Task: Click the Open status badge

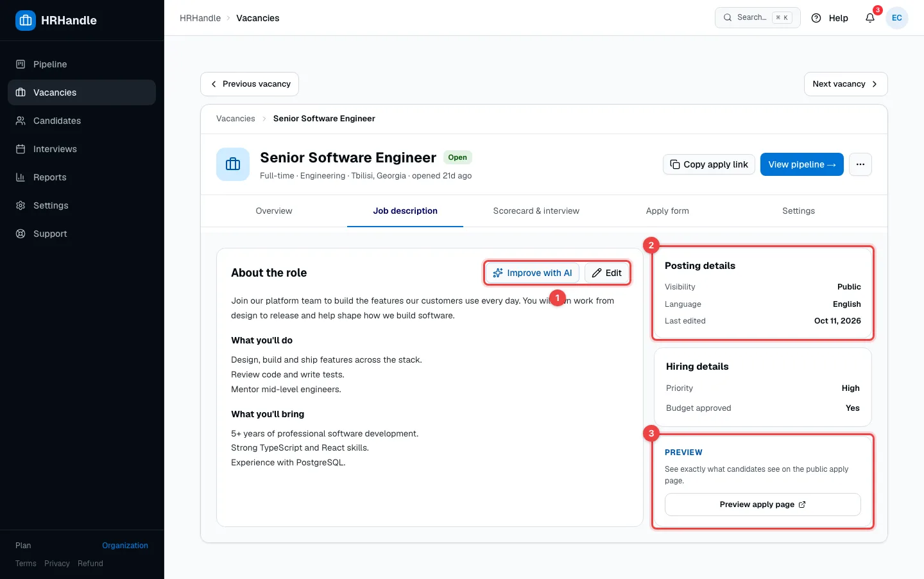Action: point(458,157)
